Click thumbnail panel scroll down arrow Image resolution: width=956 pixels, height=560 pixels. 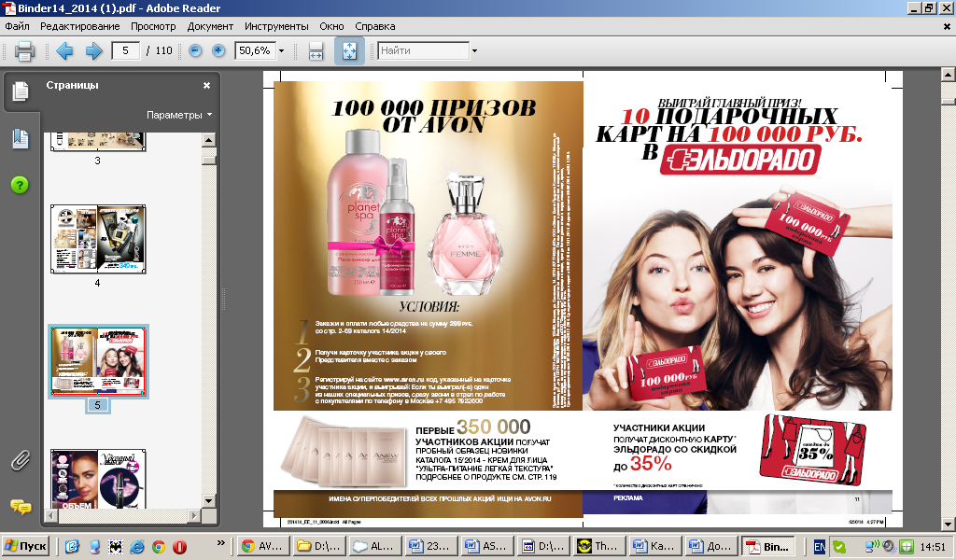click(x=208, y=501)
